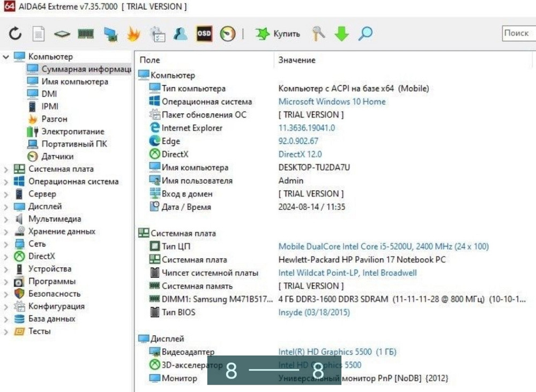Open the Microsoft Windows 10 Home link

332,102
